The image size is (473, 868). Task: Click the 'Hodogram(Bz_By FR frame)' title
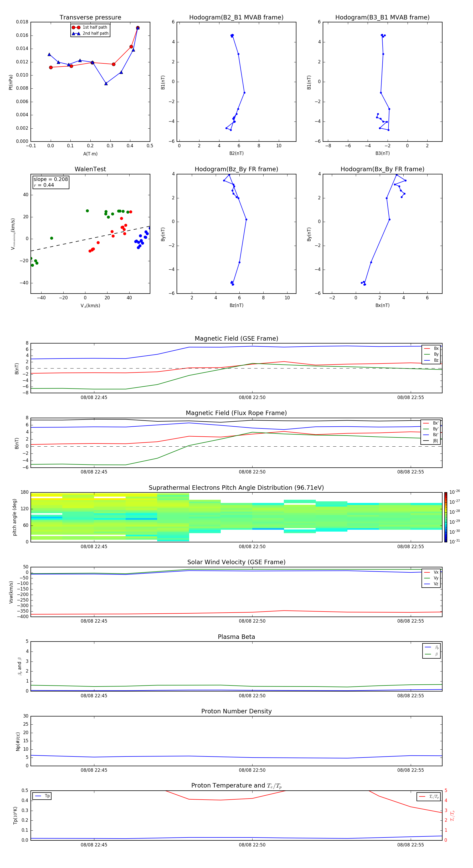pos(236,169)
